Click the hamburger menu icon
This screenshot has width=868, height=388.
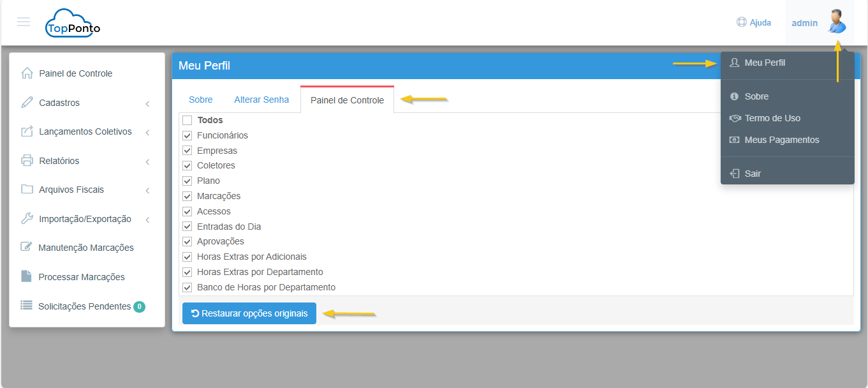coord(24,22)
